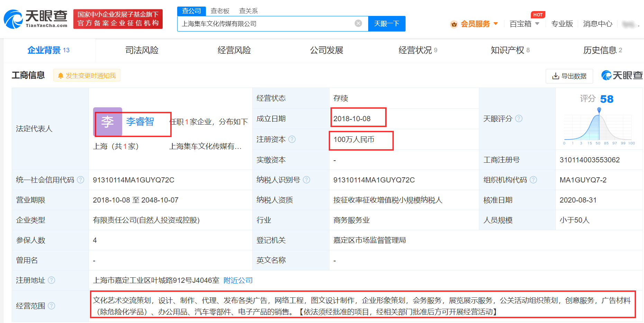Click the download icon on 导出数据

coord(555,76)
